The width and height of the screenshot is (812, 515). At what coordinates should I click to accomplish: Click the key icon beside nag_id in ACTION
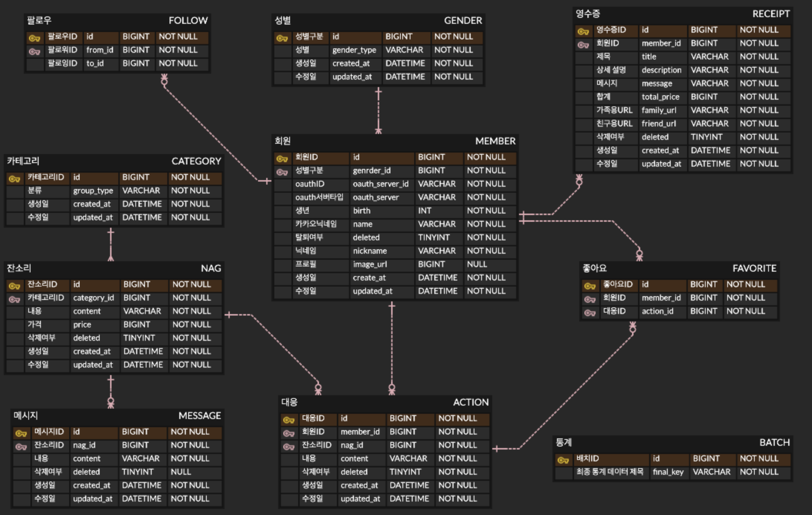(289, 447)
